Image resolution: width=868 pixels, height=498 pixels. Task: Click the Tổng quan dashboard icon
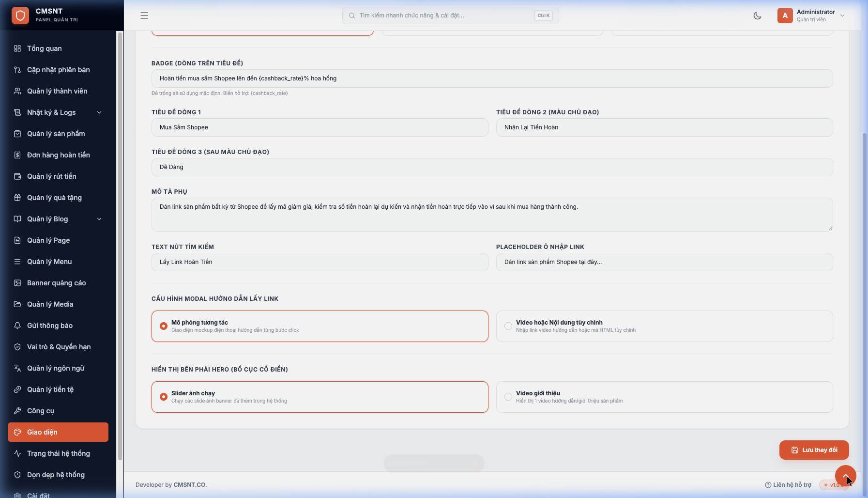pyautogui.click(x=17, y=48)
